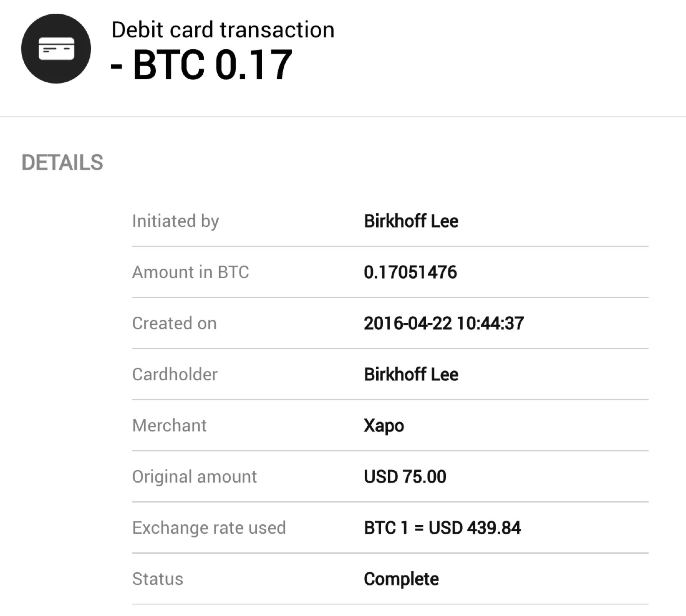The image size is (686, 616).
Task: Tap the DETAILS section header
Action: click(x=62, y=162)
